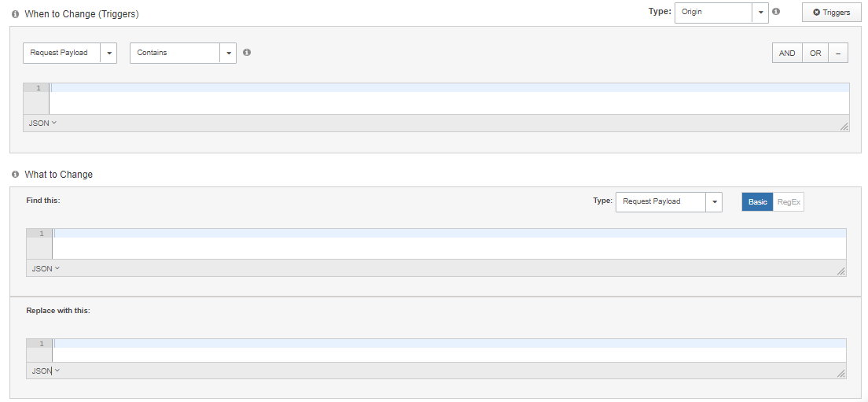Open the Origin type dropdown

click(721, 13)
